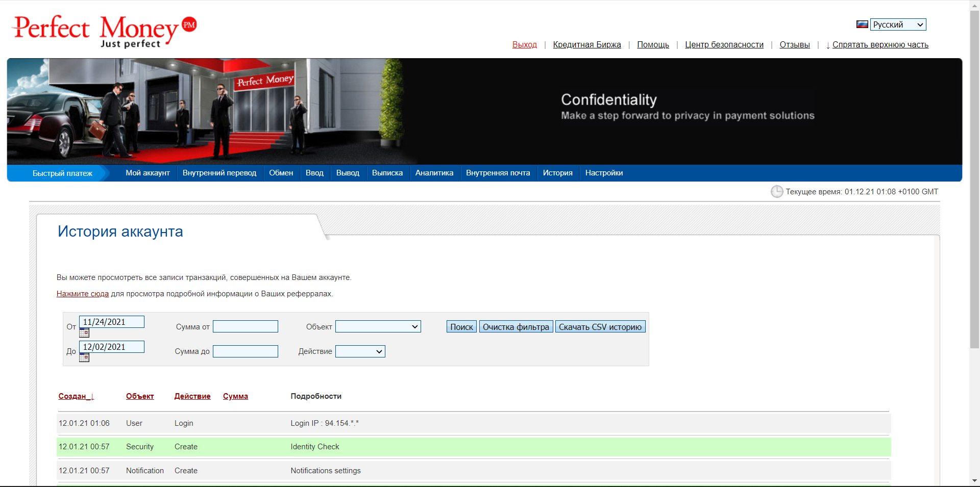980x487 pixels.
Task: Click the До date input field
Action: (x=112, y=347)
